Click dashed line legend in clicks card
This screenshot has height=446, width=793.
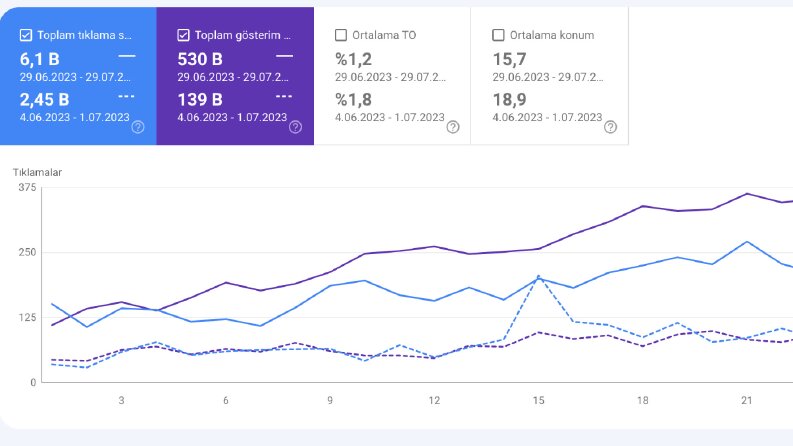(126, 96)
